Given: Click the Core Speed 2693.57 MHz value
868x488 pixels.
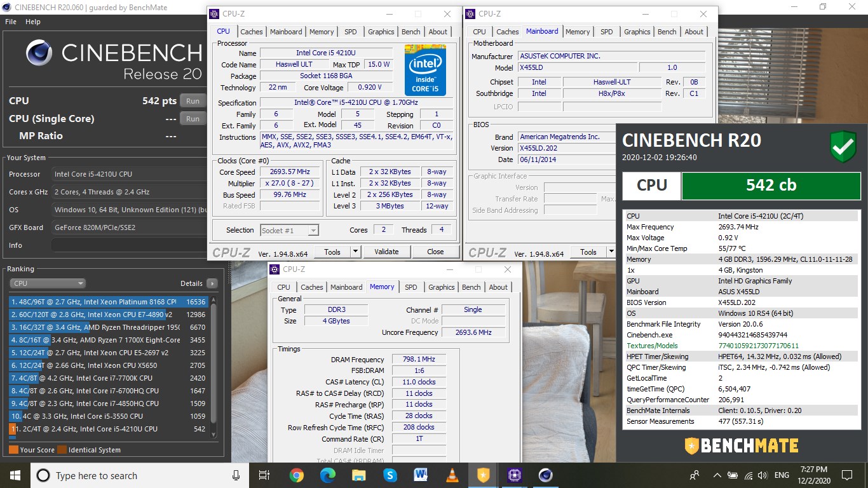Looking at the screenshot, I should pyautogui.click(x=290, y=172).
